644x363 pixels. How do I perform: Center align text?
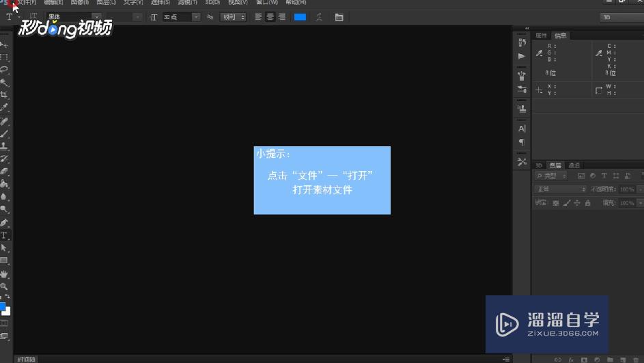click(270, 17)
